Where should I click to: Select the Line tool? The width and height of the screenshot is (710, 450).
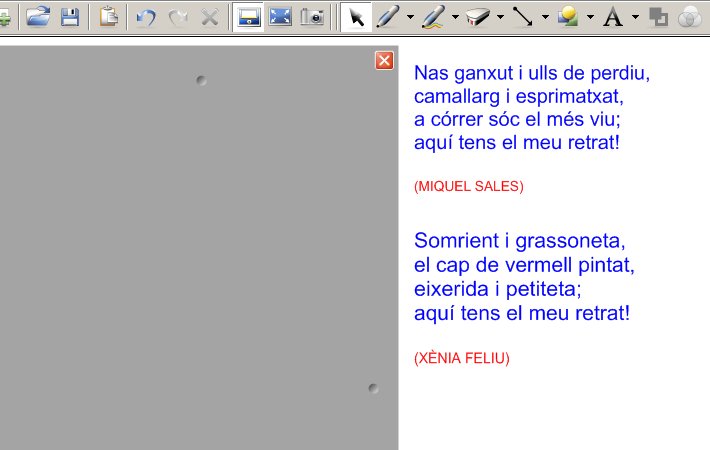point(523,17)
